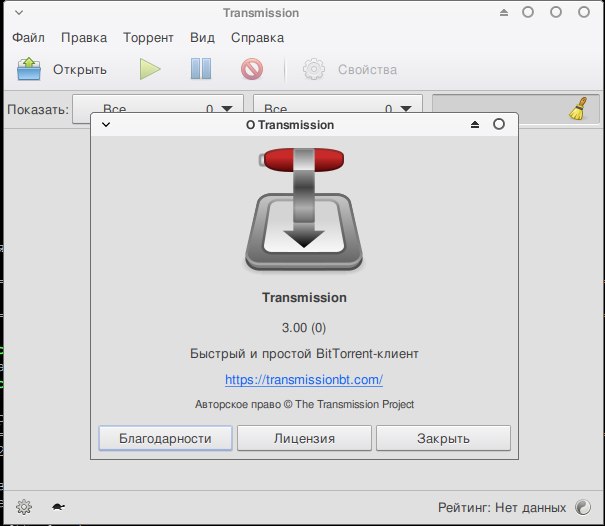Click the torrent name filter search field
The image size is (605, 526).
click(516, 108)
